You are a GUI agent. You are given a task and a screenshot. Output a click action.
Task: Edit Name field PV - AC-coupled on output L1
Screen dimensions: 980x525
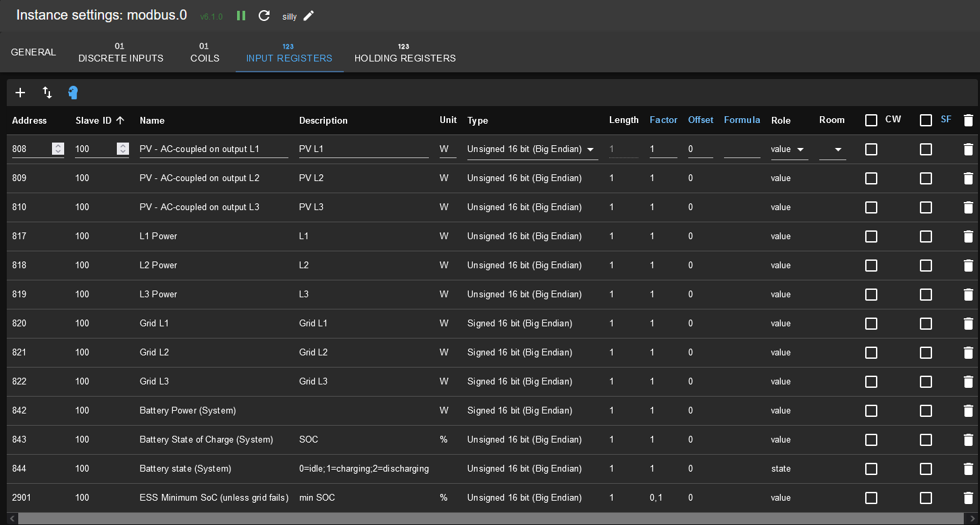[214, 149]
